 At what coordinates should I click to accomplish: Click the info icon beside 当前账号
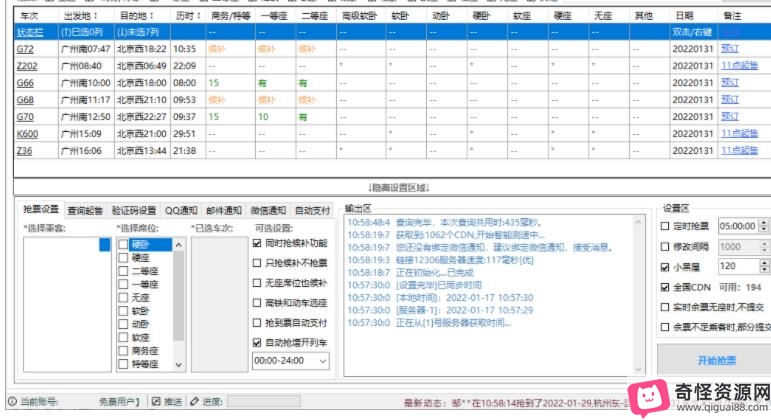[x=12, y=401]
